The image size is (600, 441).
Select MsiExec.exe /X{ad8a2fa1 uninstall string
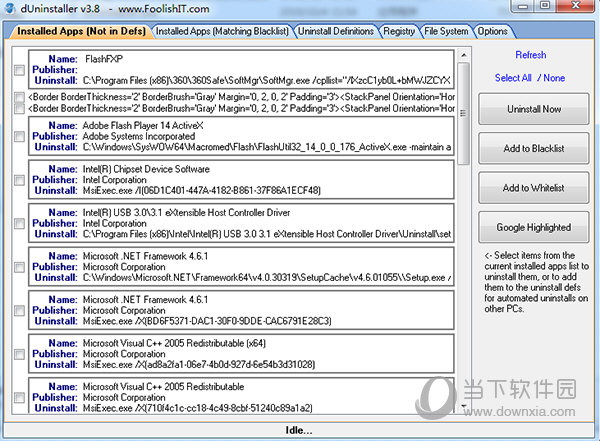click(x=199, y=364)
